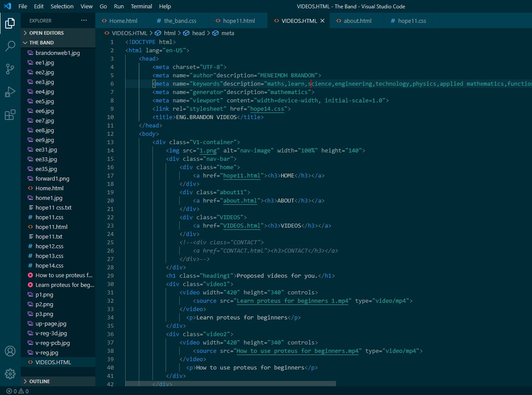Switch to the about.html editor tab
Screen dimensions: 532x395
[357, 21]
